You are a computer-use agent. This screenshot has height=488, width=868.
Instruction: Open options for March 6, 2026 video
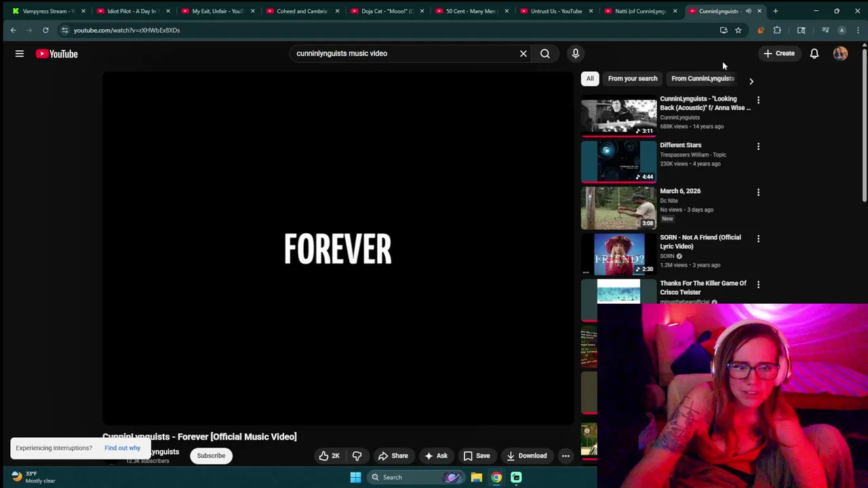point(758,192)
